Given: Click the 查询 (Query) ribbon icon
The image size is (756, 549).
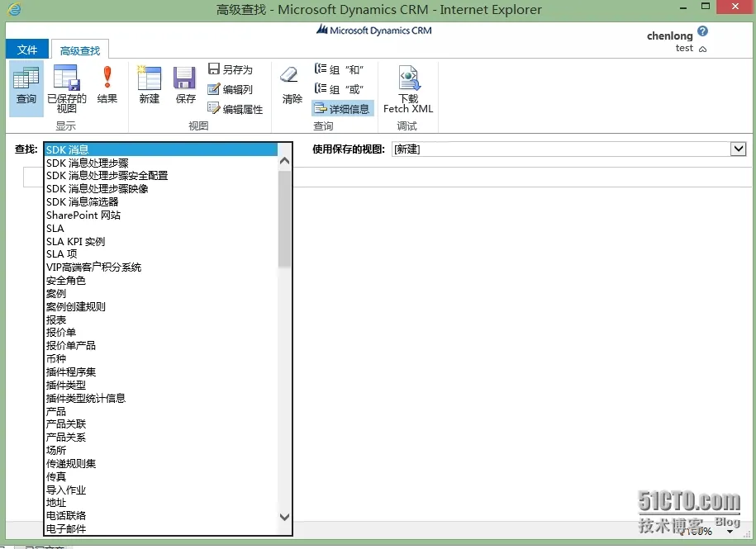Looking at the screenshot, I should click(26, 87).
